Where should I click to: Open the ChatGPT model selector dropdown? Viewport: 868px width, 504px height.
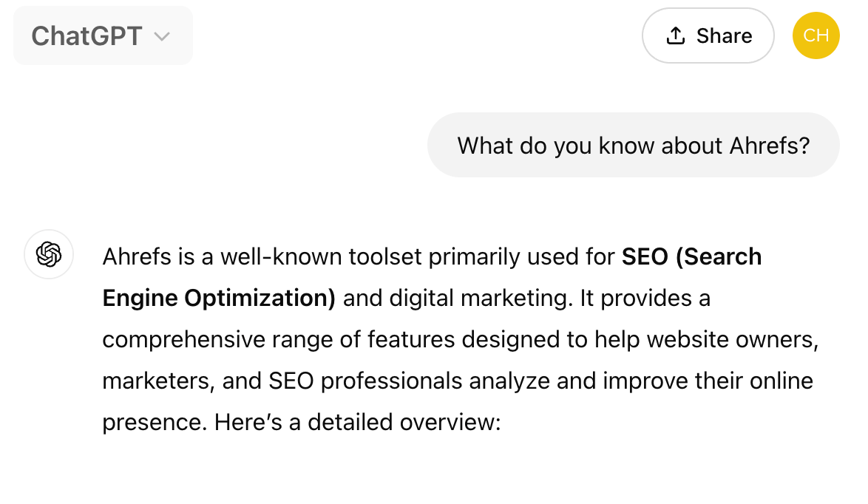click(103, 35)
